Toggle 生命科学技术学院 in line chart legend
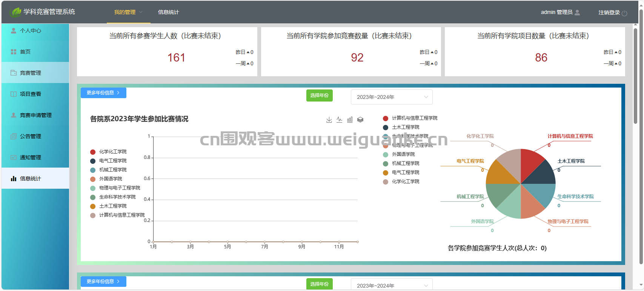Screen dimensions: 644x291 click(x=113, y=197)
